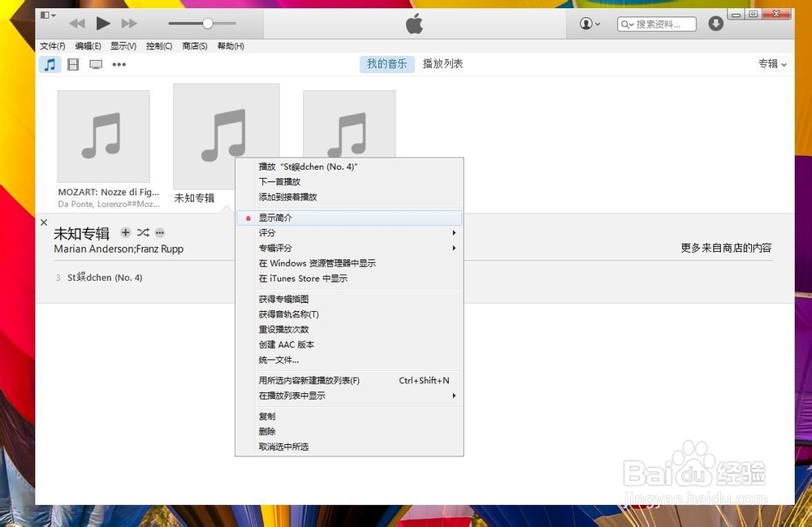Select the Music (music note) view icon

coord(50,64)
